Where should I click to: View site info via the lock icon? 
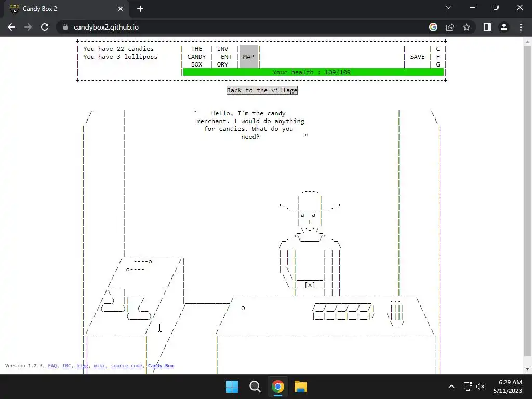65,27
